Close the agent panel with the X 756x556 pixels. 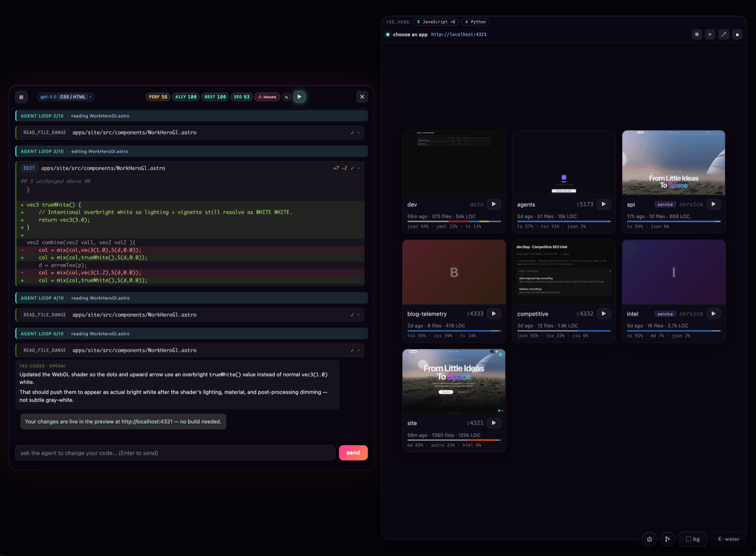coord(362,97)
